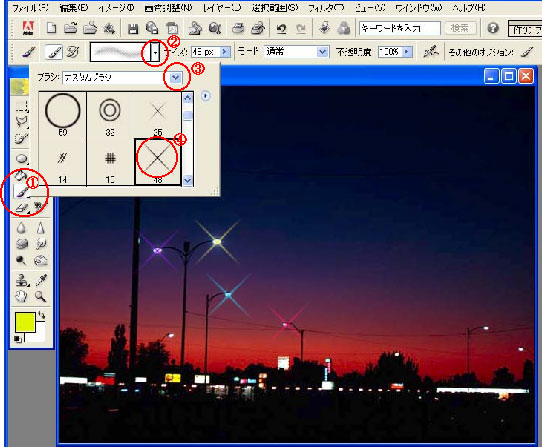Select the Zoom magnifier tool
The height and width of the screenshot is (447, 542).
click(40, 296)
